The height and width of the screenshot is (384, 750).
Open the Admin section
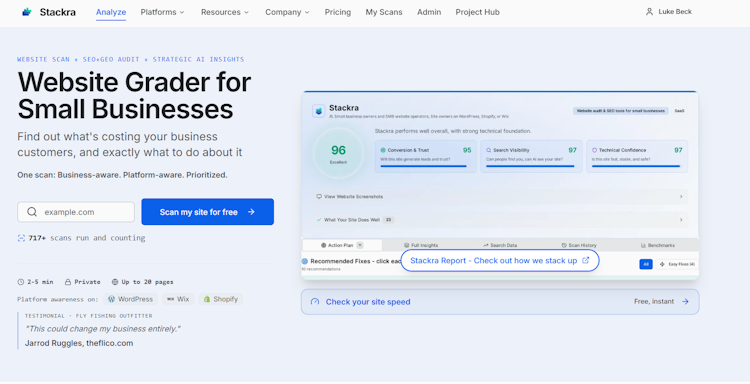[x=429, y=12]
